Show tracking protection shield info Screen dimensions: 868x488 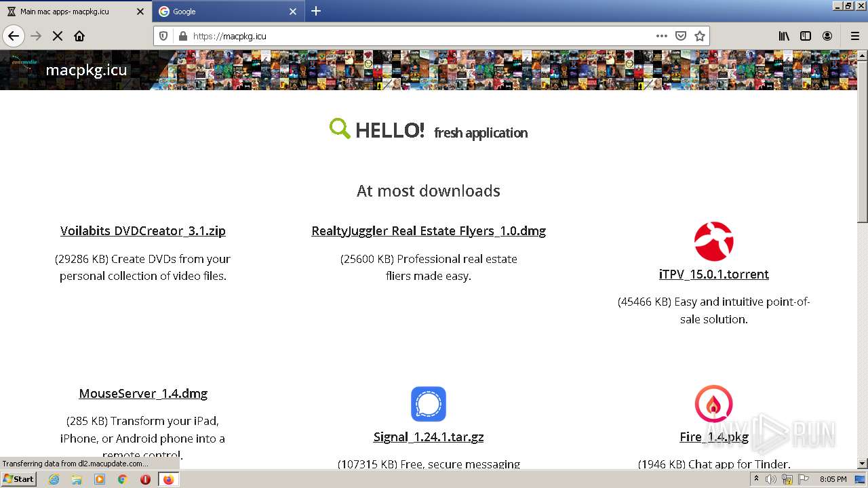click(163, 36)
